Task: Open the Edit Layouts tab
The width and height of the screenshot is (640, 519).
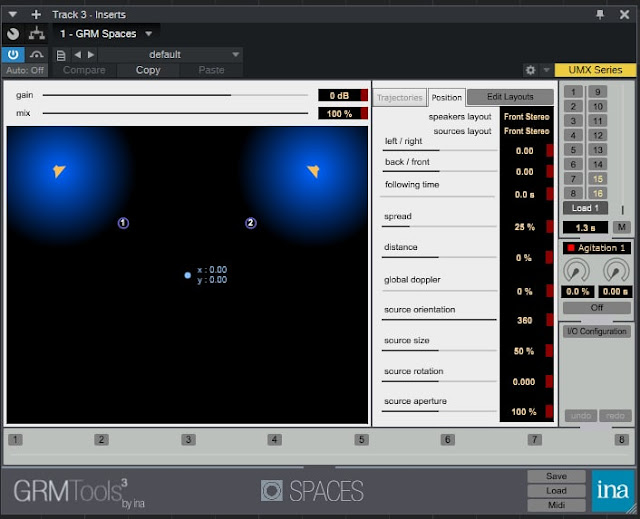Action: point(510,97)
